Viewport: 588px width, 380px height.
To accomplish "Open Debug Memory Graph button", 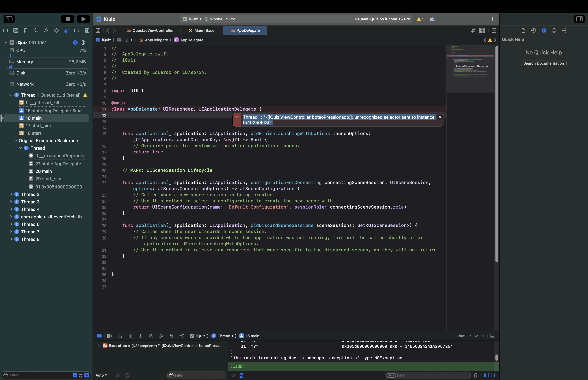I will (161, 336).
